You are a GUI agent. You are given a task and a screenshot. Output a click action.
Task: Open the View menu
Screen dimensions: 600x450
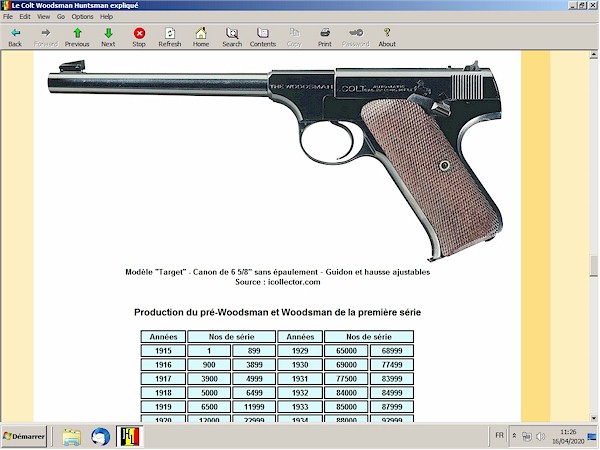(43, 16)
